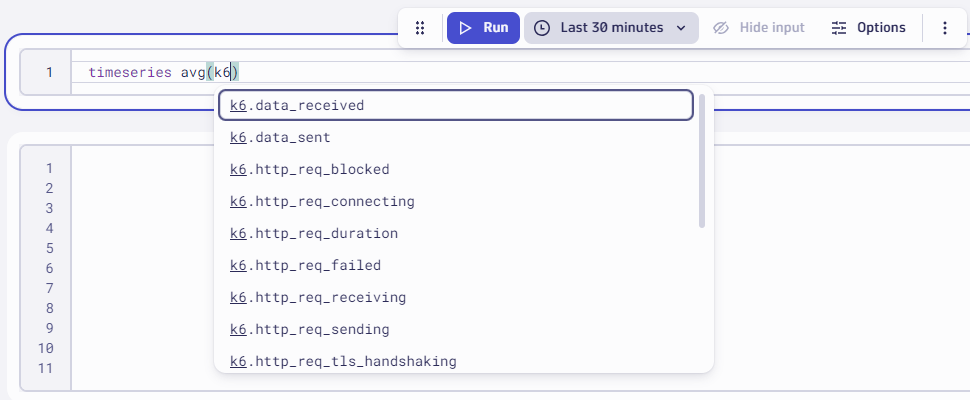
Task: Open the Options panel
Action: pyautogui.click(x=869, y=28)
